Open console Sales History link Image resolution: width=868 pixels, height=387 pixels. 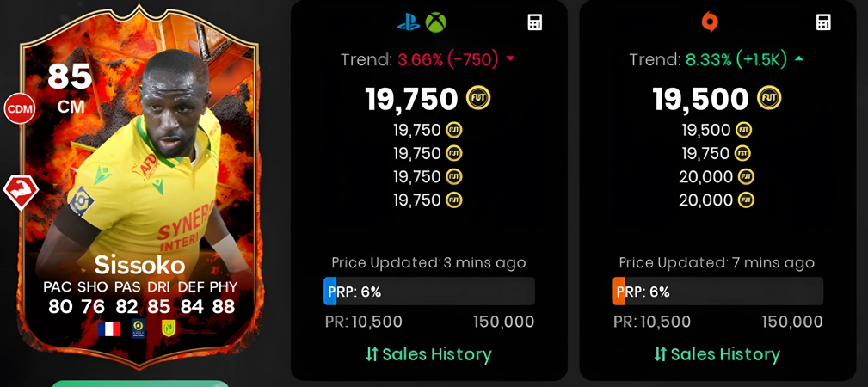428,354
